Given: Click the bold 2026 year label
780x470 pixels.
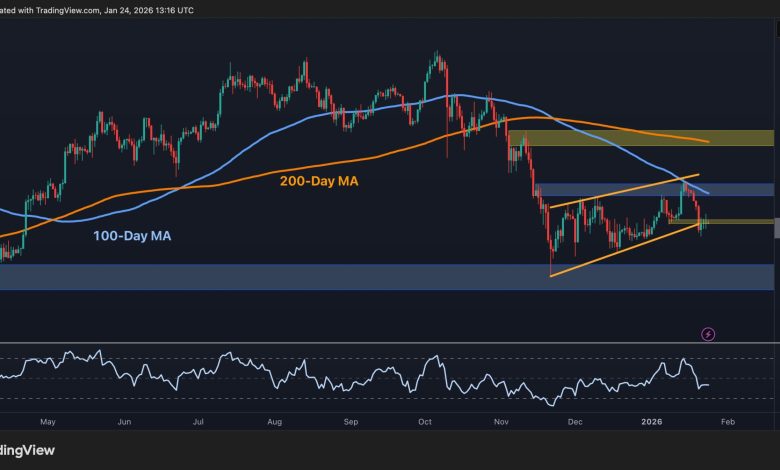Looking at the screenshot, I should (x=651, y=422).
